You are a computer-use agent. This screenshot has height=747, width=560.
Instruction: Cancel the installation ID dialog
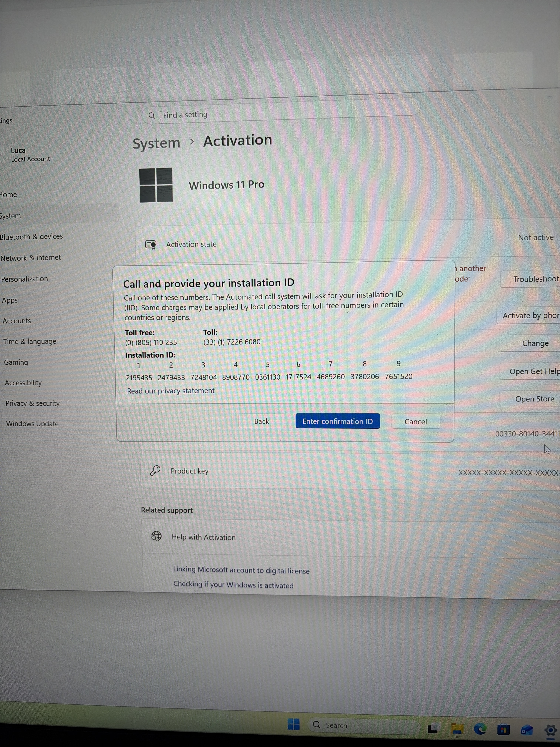[x=416, y=421]
